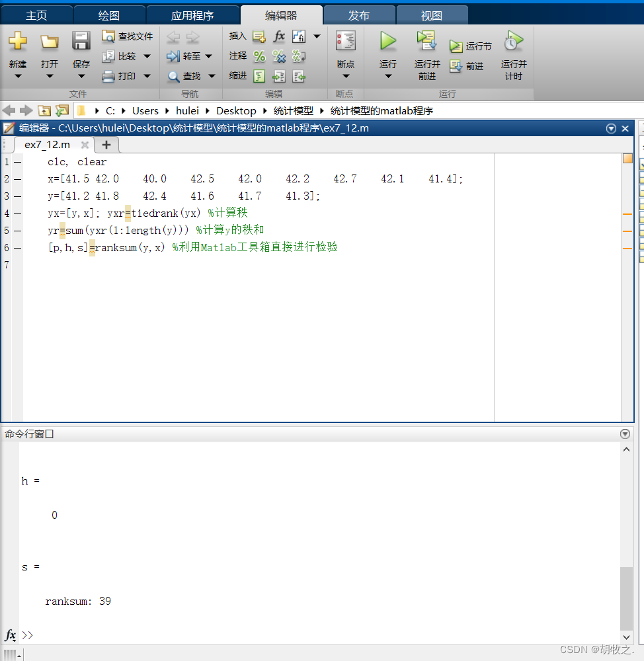Click the wrap comments icon
Viewport: 644px width, 661px height.
(x=299, y=56)
